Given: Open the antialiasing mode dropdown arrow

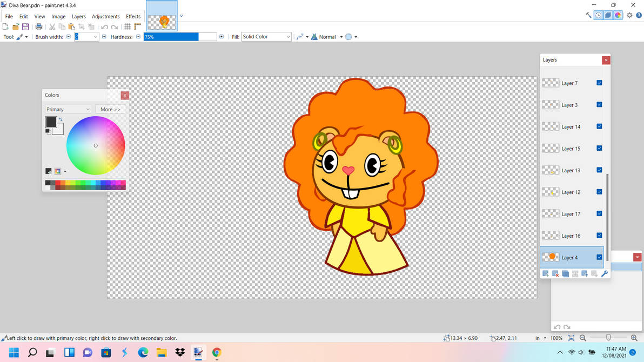Looking at the screenshot, I should click(x=307, y=37).
